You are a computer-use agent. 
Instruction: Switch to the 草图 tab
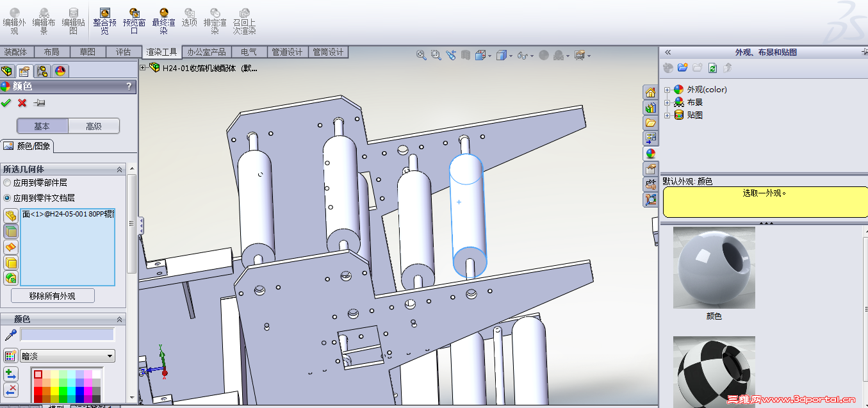coord(87,52)
